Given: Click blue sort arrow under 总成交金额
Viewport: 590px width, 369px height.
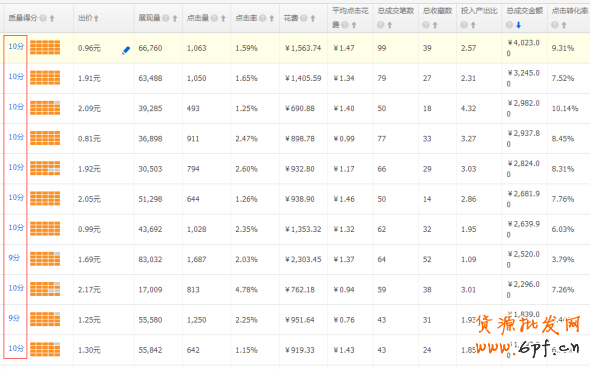Looking at the screenshot, I should (x=519, y=25).
